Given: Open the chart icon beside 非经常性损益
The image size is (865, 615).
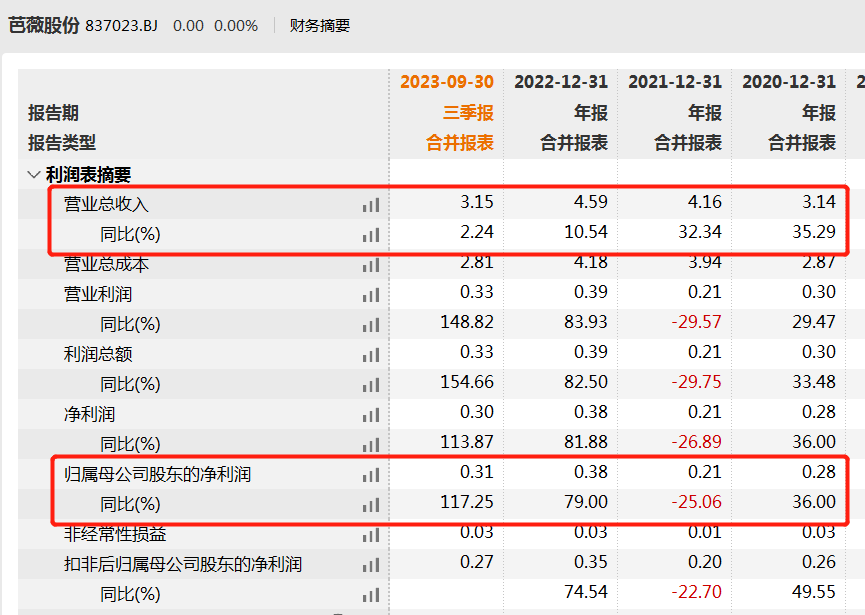Looking at the screenshot, I should [371, 535].
